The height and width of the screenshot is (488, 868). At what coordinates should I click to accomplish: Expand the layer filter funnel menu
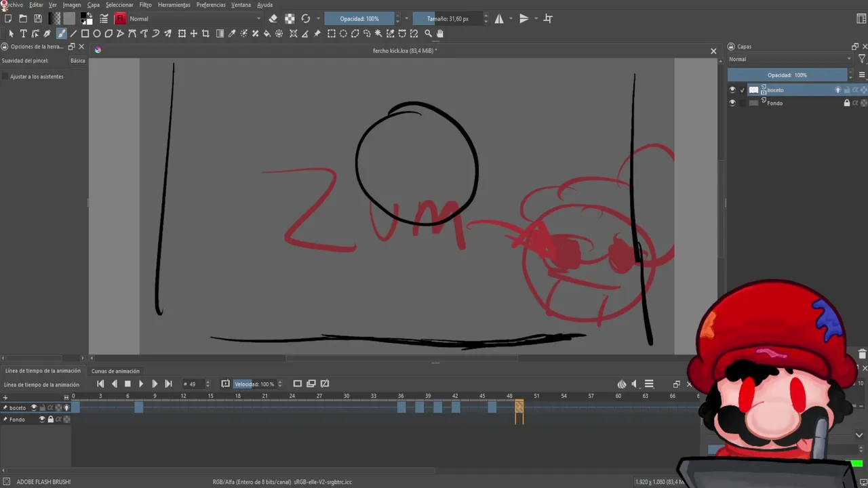[862, 59]
